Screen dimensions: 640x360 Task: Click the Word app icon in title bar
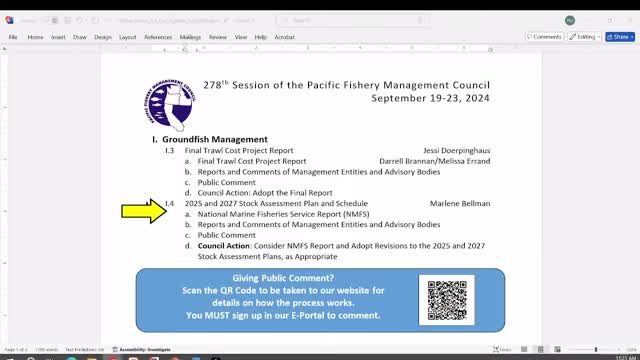click(9, 20)
